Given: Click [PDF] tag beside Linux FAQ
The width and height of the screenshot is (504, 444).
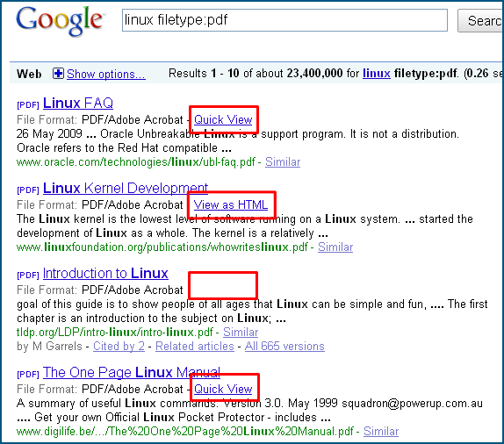Looking at the screenshot, I should point(28,105).
